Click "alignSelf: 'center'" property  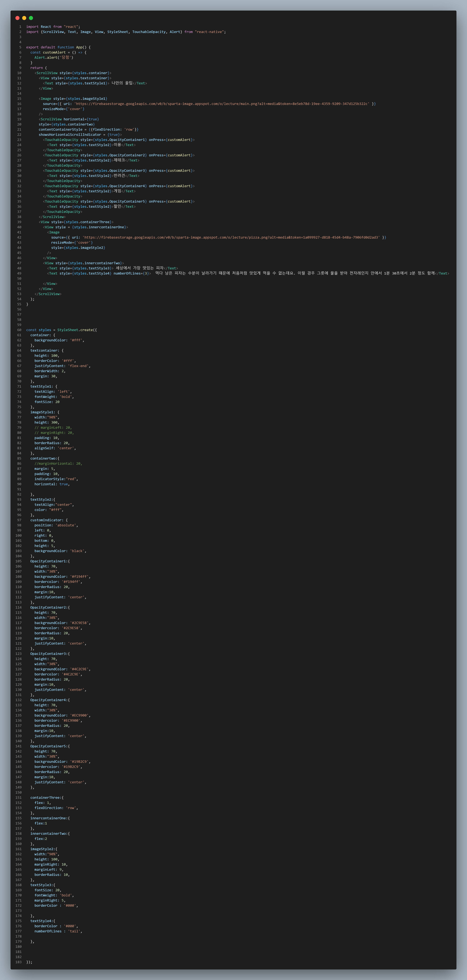pos(55,448)
